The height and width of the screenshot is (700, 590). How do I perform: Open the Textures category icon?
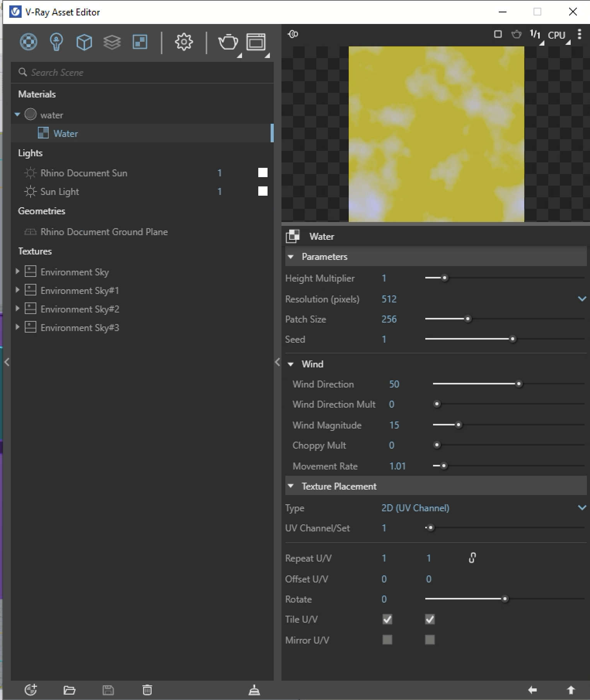(140, 42)
